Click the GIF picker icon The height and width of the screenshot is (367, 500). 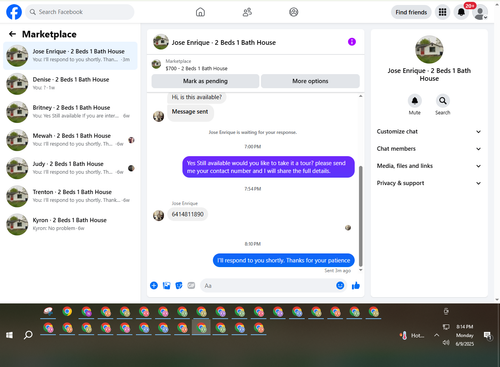(191, 285)
